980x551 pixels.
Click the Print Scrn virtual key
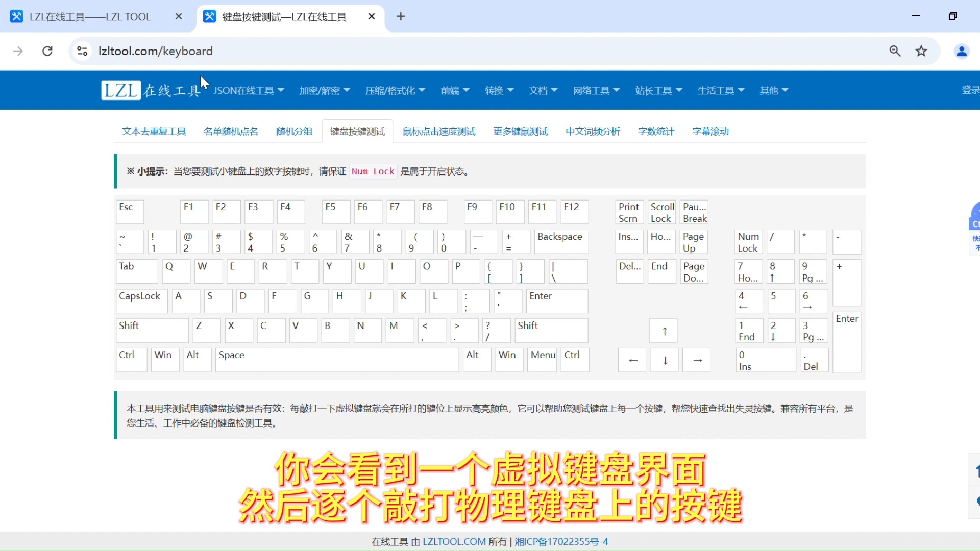(630, 212)
